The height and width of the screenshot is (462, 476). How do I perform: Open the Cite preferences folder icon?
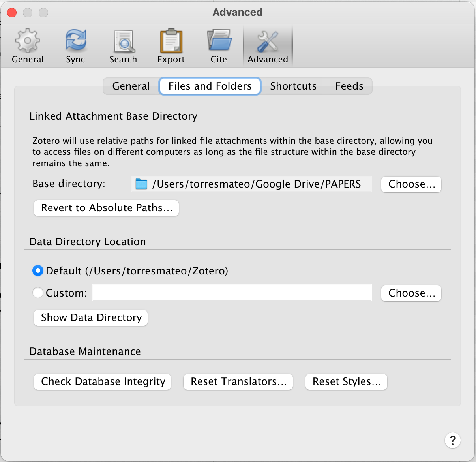point(219,41)
